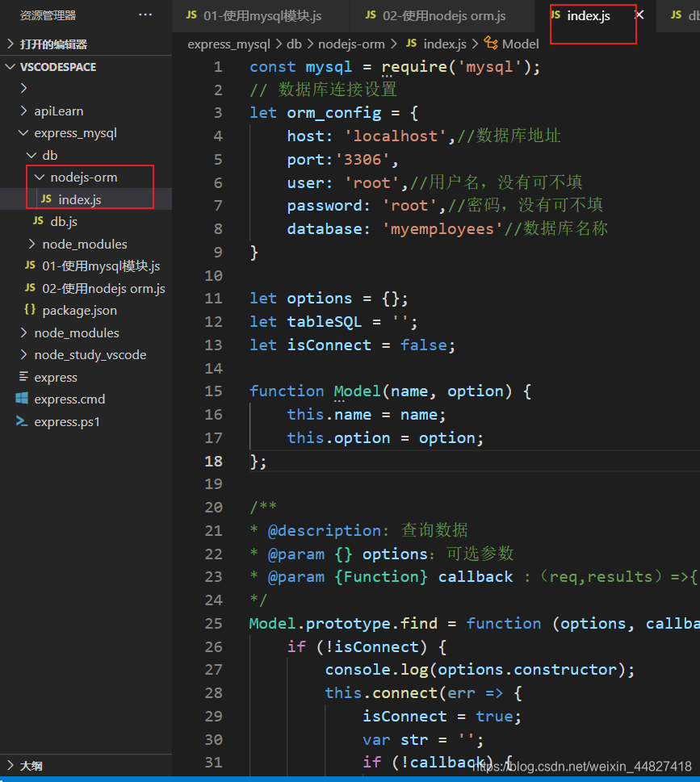Image resolution: width=700 pixels, height=782 pixels.
Task: Click line number 18 in the gutter
Action: pos(213,461)
